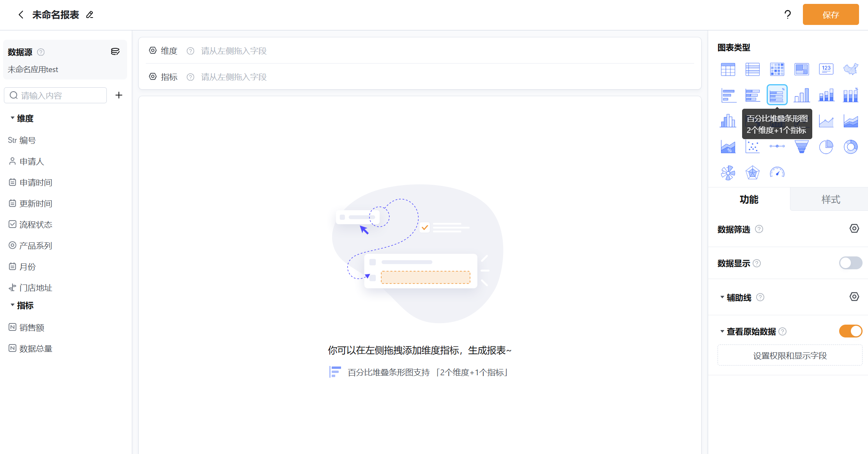Viewport: 868px width, 454px height.
Task: Click help icon beside 数据源 title
Action: pos(41,52)
